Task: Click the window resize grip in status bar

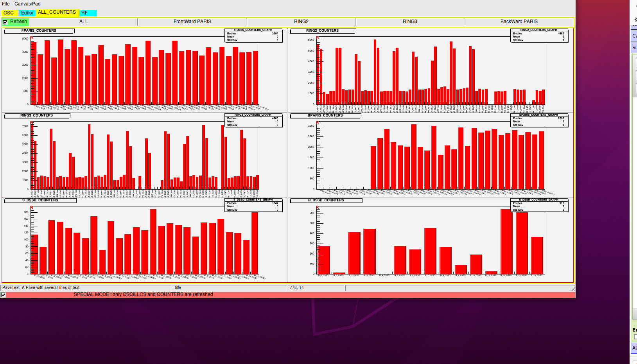Action: pos(572,289)
